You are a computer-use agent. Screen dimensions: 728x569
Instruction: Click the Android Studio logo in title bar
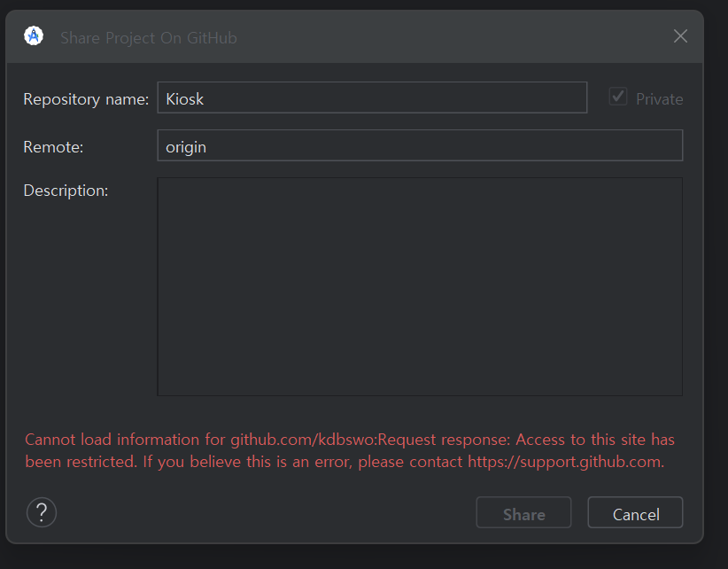click(35, 36)
